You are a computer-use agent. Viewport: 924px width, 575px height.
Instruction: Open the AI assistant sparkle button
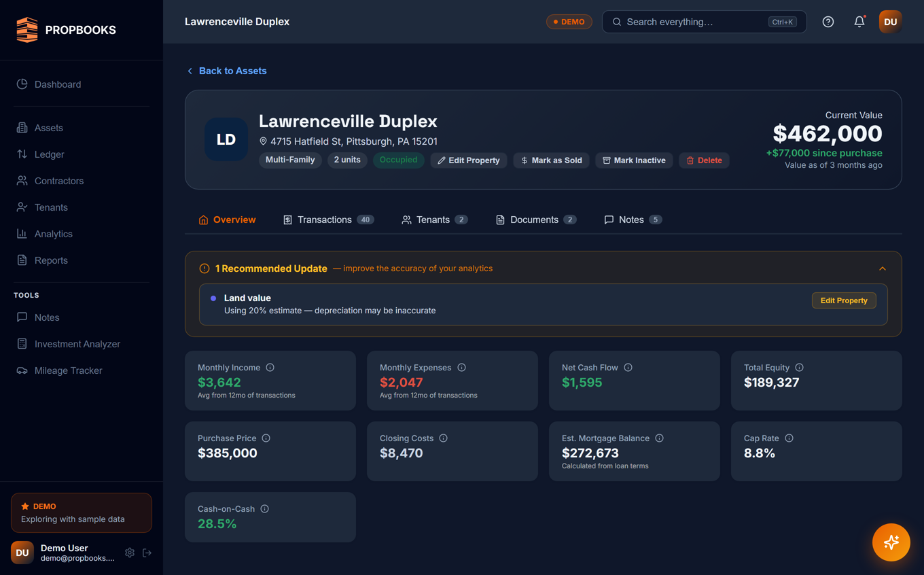pyautogui.click(x=891, y=542)
